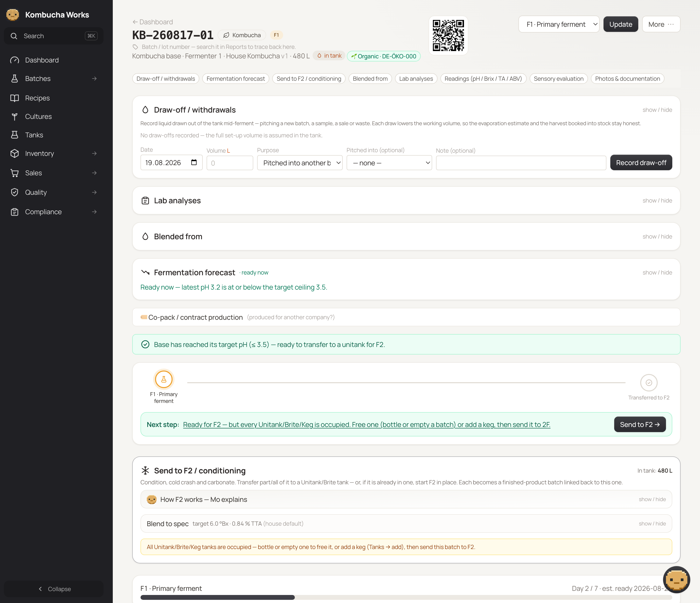Click the Mo avatar in How F2 works
The height and width of the screenshot is (603, 700).
[x=152, y=500]
